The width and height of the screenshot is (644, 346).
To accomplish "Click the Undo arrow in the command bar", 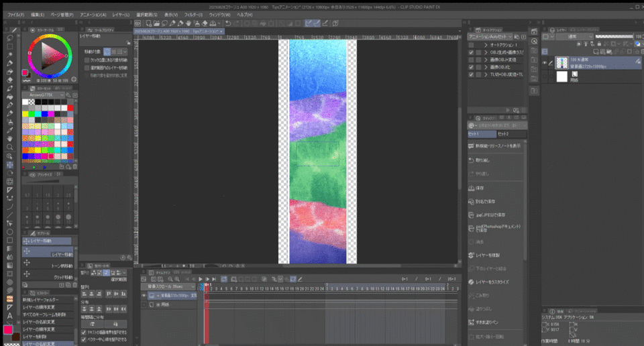I will click(229, 23).
